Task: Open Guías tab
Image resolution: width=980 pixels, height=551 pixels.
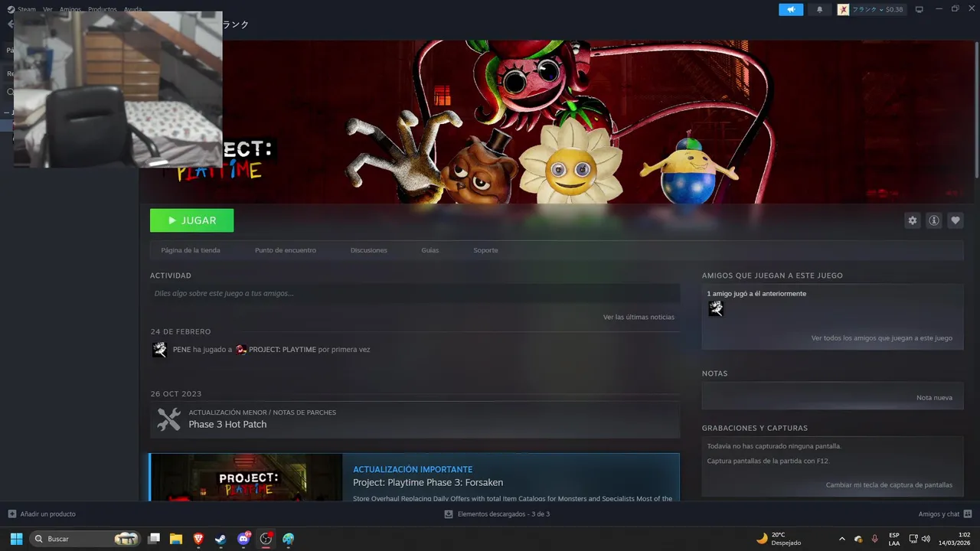Action: pos(430,250)
